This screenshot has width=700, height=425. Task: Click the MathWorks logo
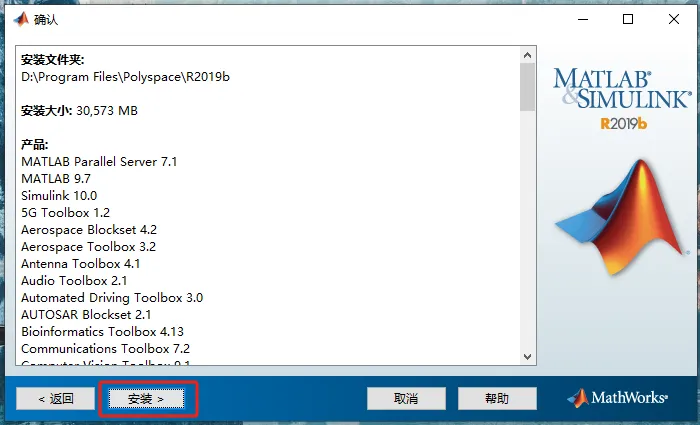coord(618,397)
